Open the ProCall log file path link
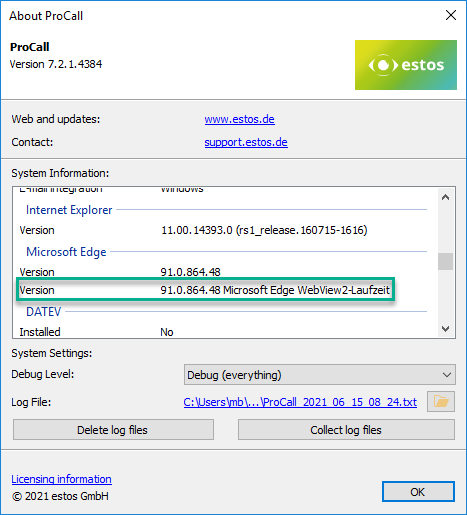The height and width of the screenshot is (515, 467). (x=300, y=402)
